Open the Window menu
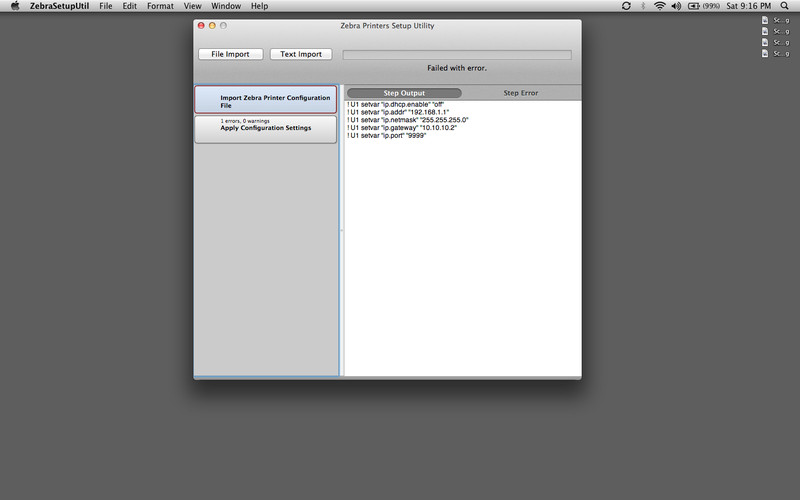 click(226, 6)
